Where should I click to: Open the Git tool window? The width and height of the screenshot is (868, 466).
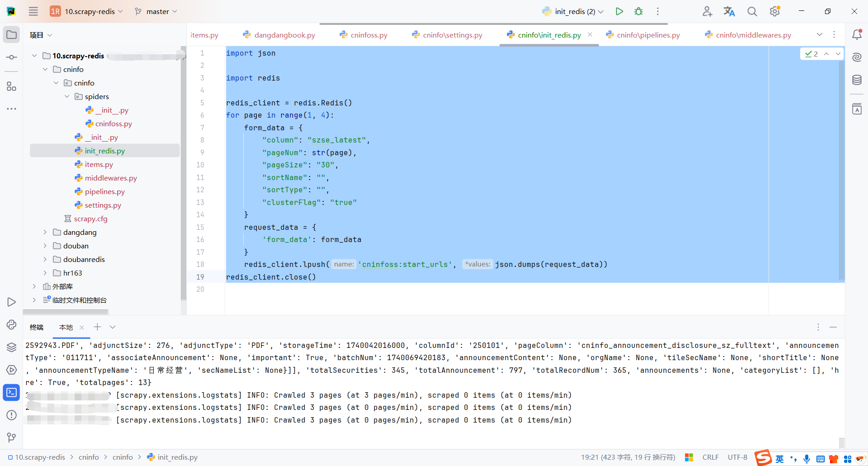[x=12, y=437]
